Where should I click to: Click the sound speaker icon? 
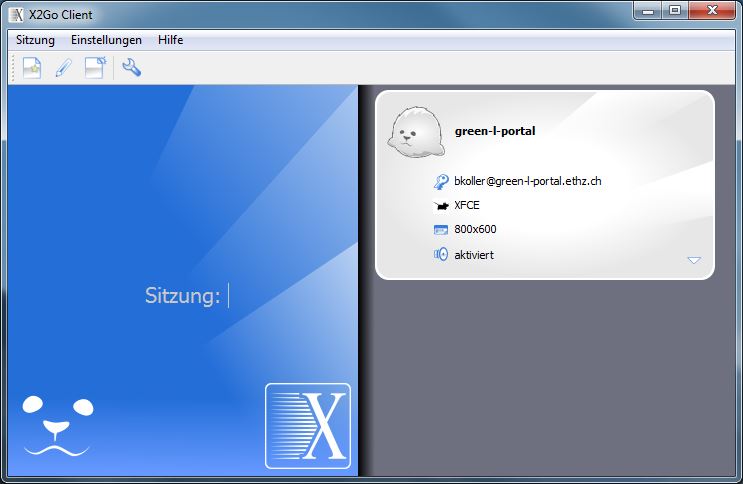pyautogui.click(x=441, y=255)
